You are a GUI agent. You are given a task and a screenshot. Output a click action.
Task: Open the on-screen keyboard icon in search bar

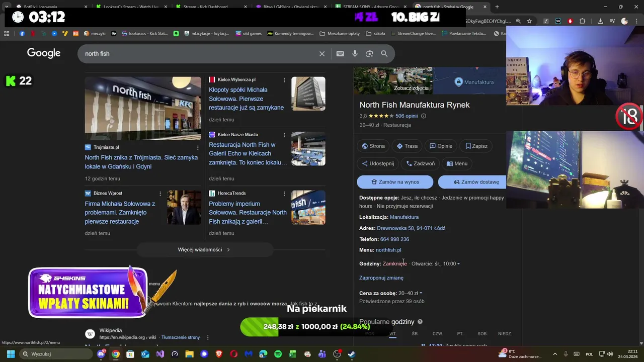(x=340, y=54)
